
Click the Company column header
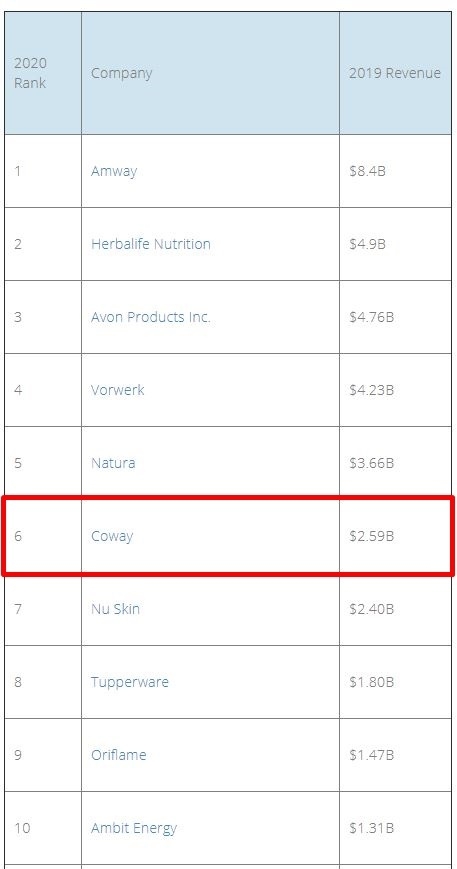(x=121, y=73)
